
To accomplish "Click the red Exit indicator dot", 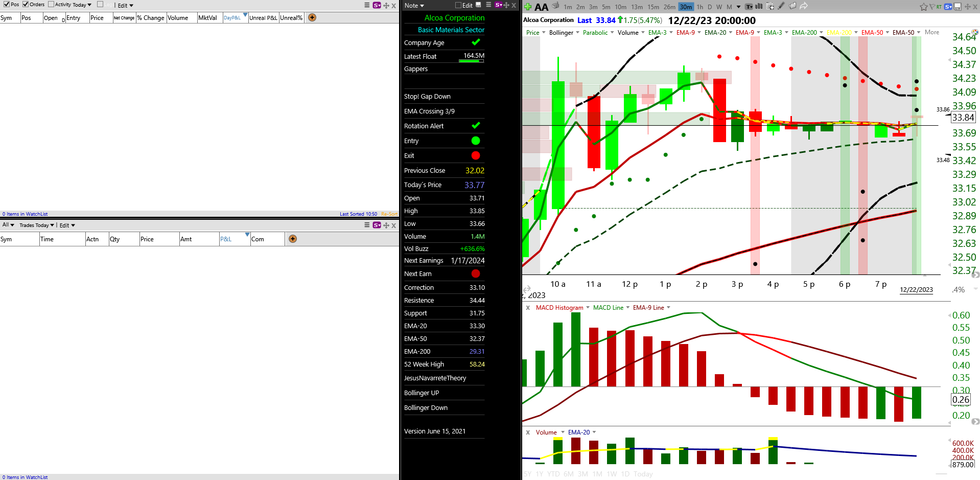I will 476,155.
